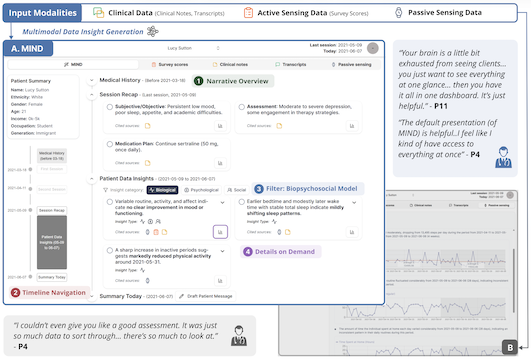Open the chart icon on the sharp increase card
The width and height of the screenshot is (531, 360).
[220, 281]
